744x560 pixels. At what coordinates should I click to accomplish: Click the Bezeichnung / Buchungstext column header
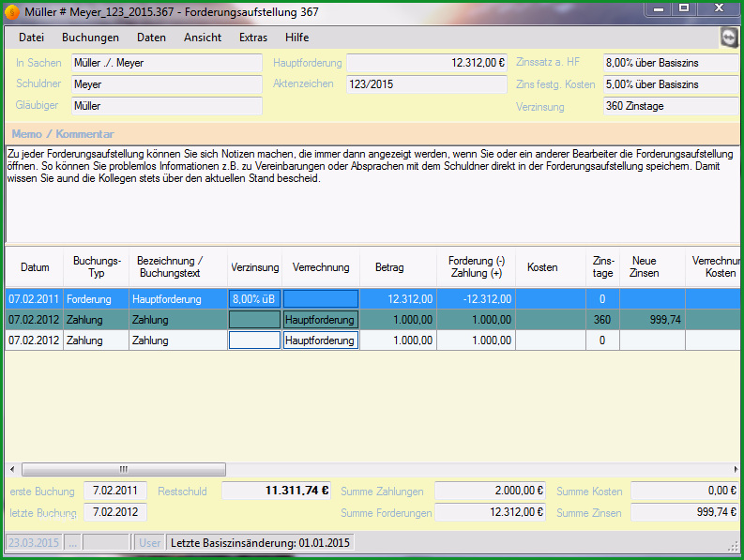click(178, 267)
